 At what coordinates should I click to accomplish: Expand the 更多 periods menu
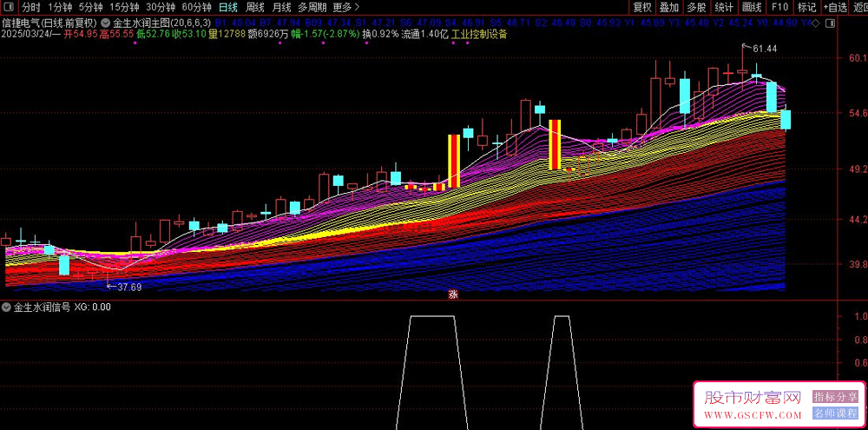346,7
